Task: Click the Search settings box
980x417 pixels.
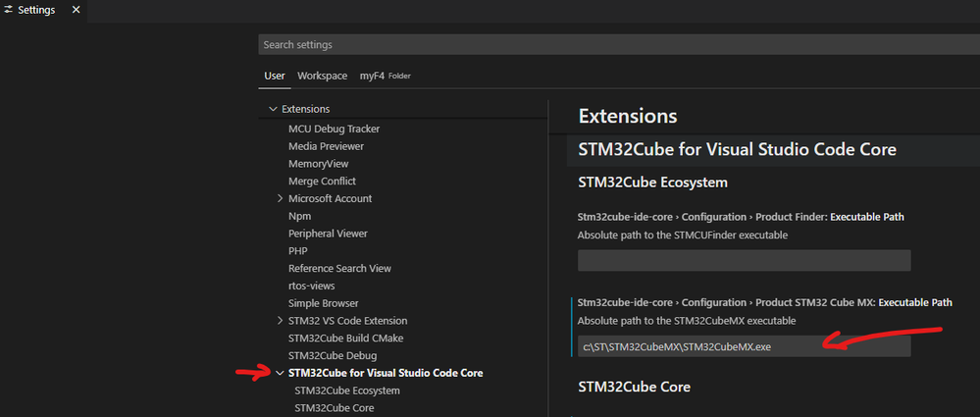Action: 618,45
